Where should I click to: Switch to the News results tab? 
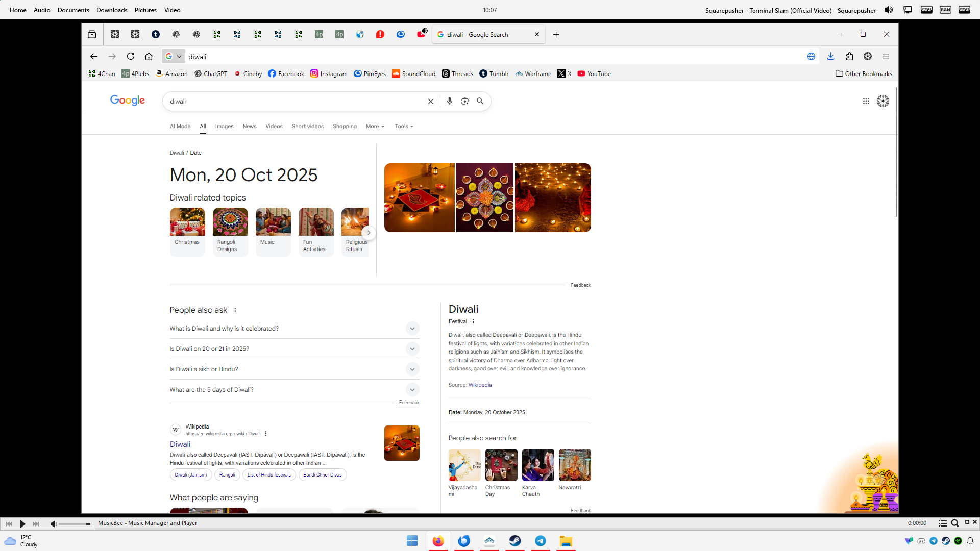coord(249,127)
